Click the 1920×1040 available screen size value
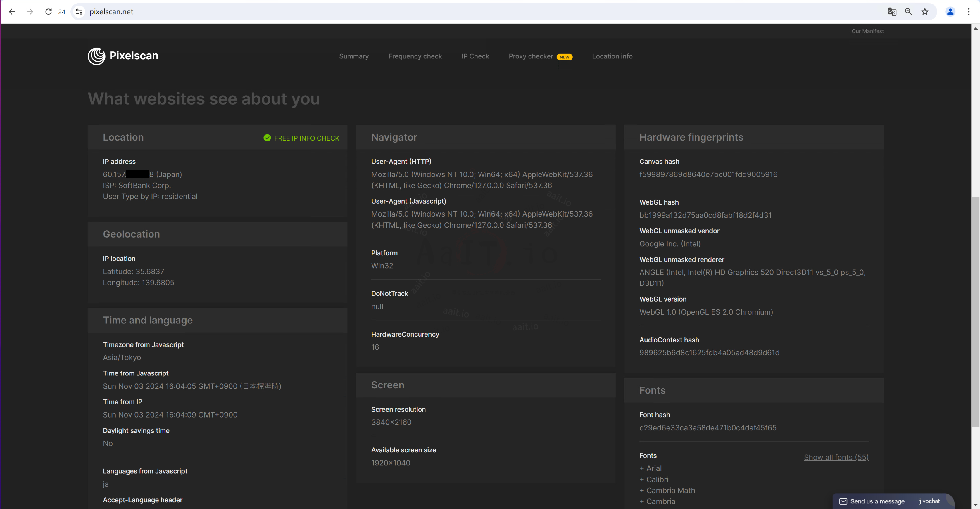980x509 pixels. point(390,463)
